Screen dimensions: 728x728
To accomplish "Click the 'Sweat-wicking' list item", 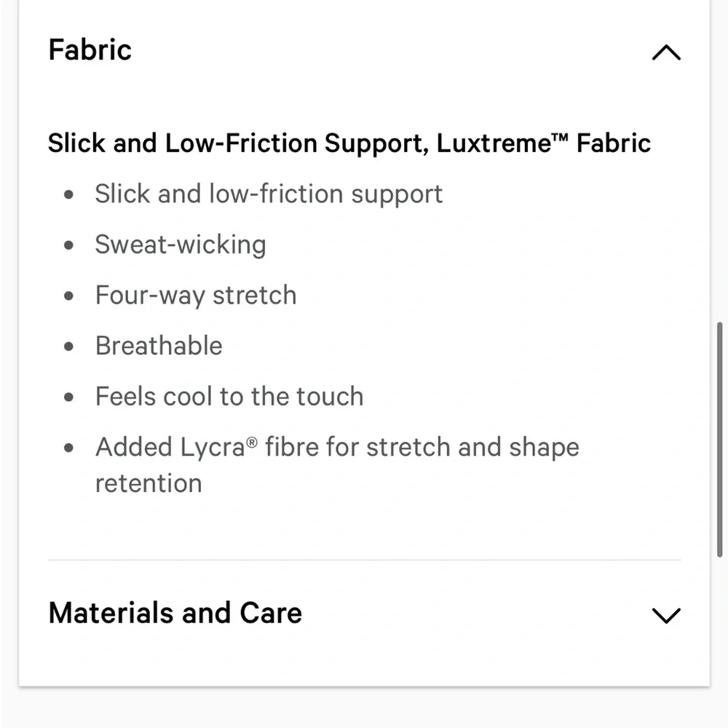I will [x=181, y=245].
